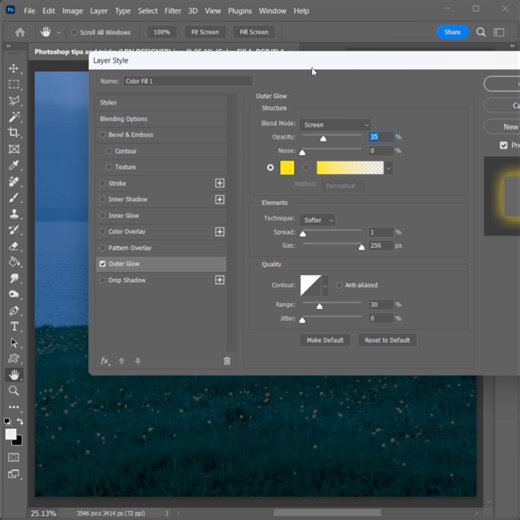Screen dimensions: 520x520
Task: Click the 100% zoom button
Action: pos(162,32)
